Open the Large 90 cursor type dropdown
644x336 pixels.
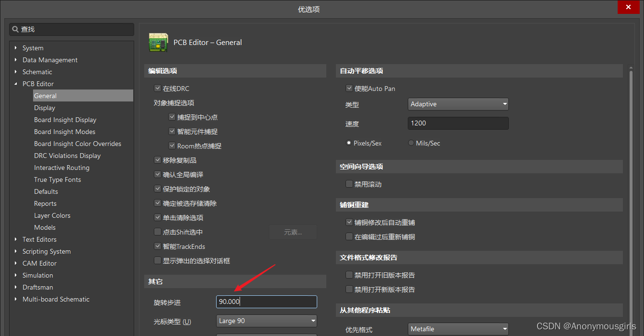pyautogui.click(x=266, y=321)
